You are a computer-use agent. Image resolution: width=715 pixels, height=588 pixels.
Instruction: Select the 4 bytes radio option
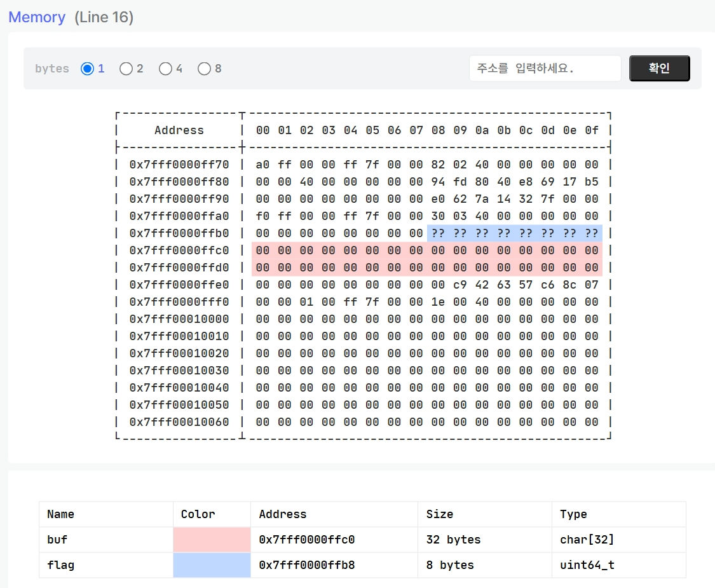click(x=165, y=69)
